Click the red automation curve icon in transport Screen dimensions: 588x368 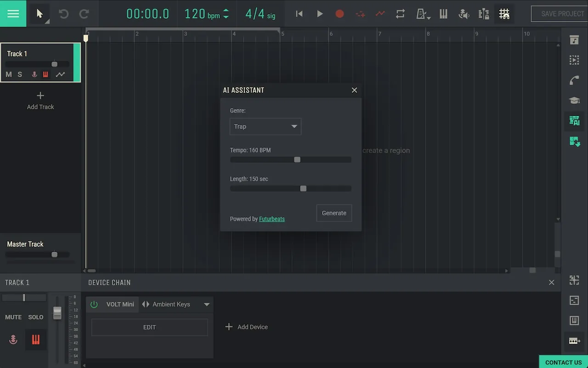pos(380,14)
